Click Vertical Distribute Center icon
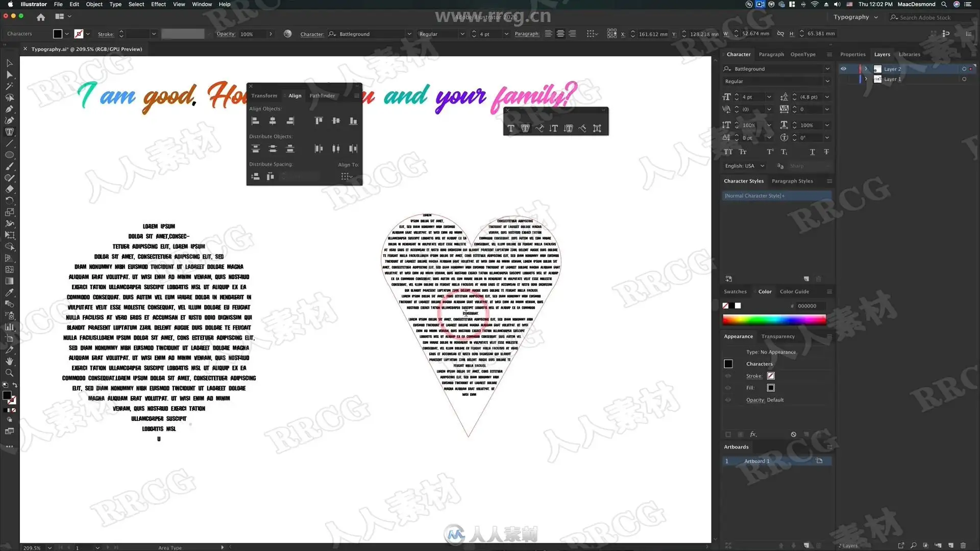 pos(273,148)
